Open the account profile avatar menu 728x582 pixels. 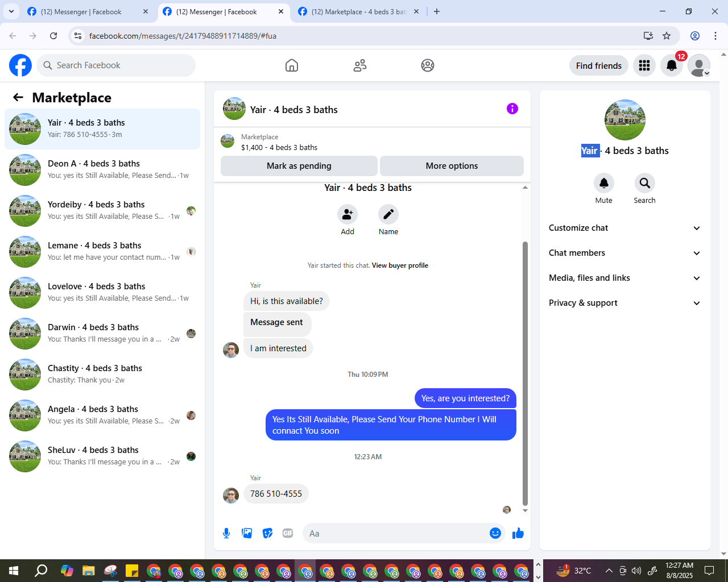pos(699,65)
